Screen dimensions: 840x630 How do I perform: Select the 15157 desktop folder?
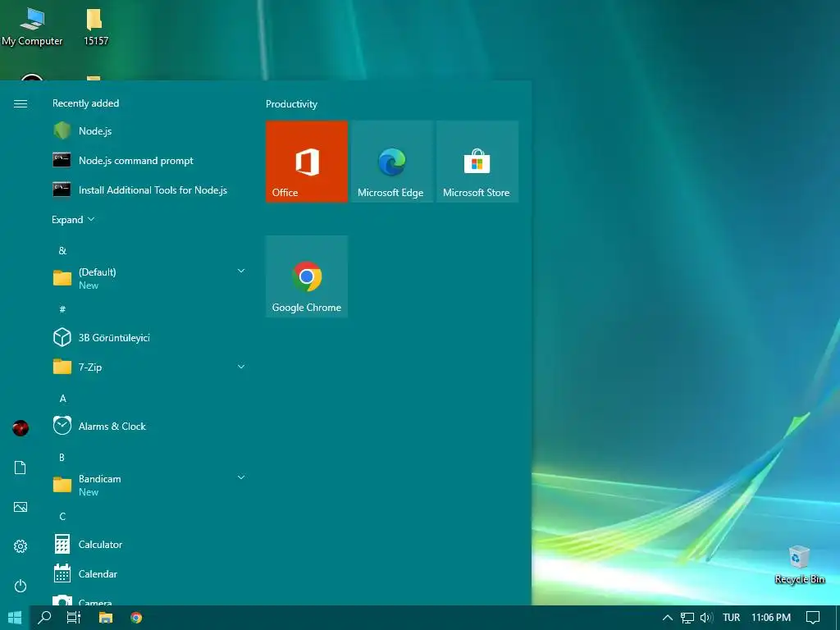click(96, 27)
